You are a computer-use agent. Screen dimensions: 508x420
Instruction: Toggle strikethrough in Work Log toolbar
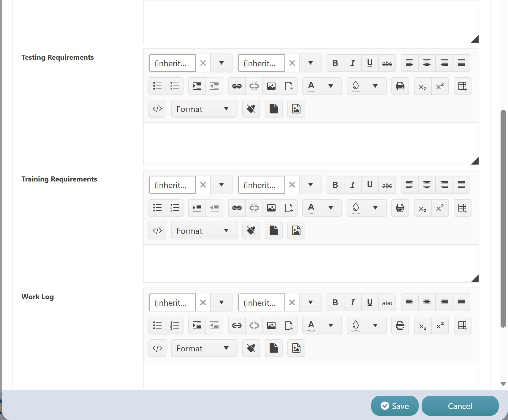coord(387,302)
